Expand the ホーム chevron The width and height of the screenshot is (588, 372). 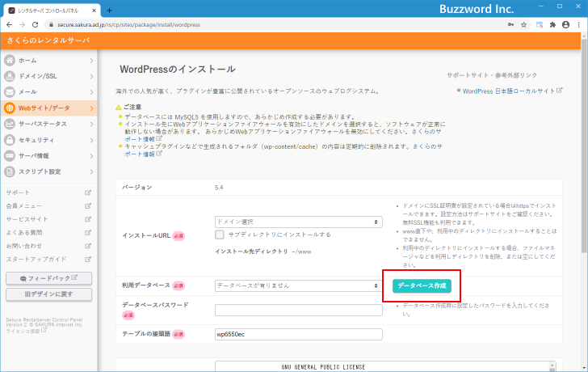[x=91, y=61]
